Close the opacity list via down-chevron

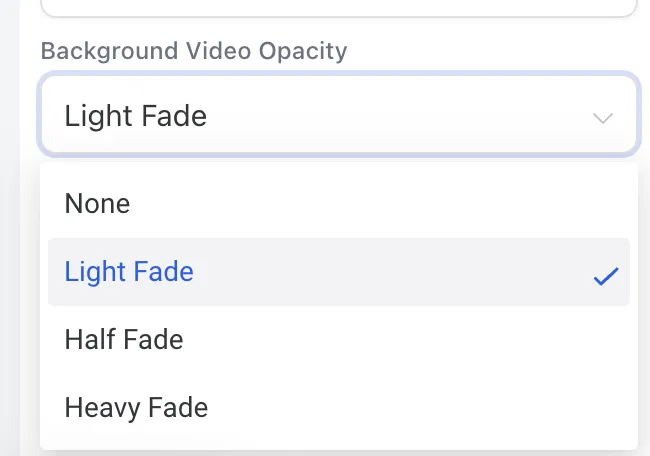coord(603,117)
